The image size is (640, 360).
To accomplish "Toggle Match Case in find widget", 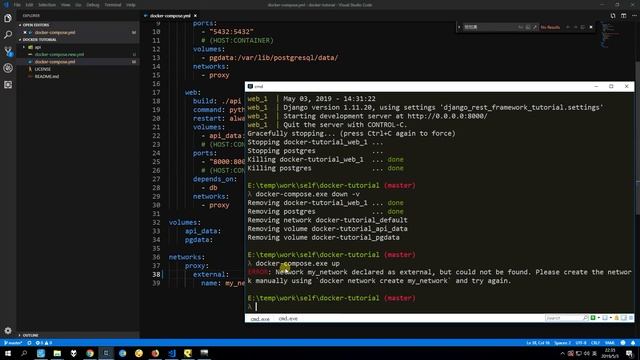I will pos(520,27).
